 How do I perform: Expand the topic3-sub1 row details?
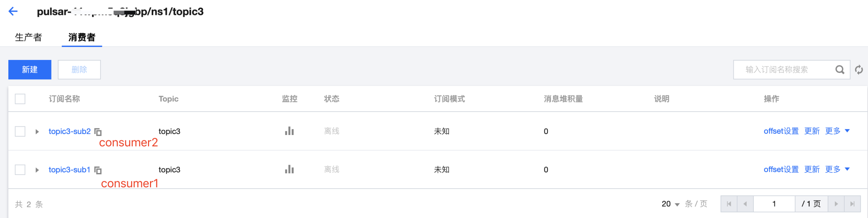pyautogui.click(x=37, y=170)
